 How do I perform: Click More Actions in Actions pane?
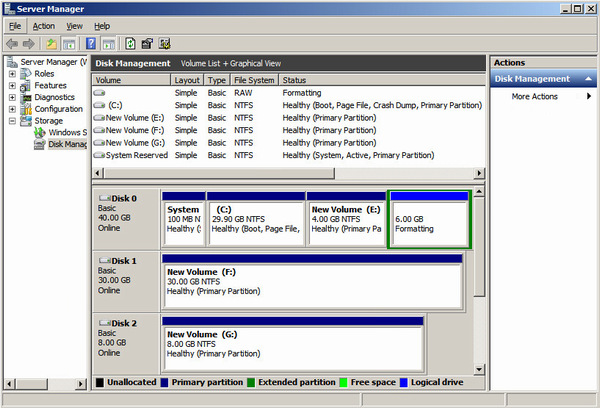534,96
